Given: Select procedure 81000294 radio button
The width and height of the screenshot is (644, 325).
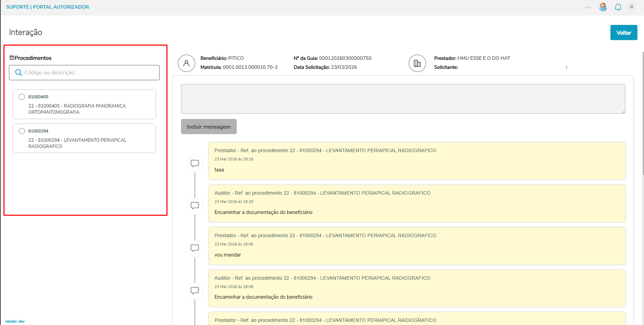Looking at the screenshot, I should click(x=22, y=131).
